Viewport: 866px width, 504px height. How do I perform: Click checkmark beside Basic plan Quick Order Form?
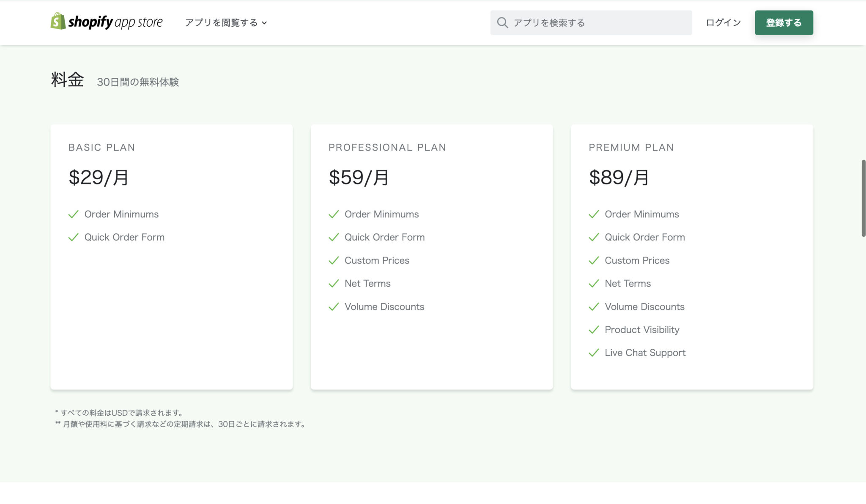74,237
